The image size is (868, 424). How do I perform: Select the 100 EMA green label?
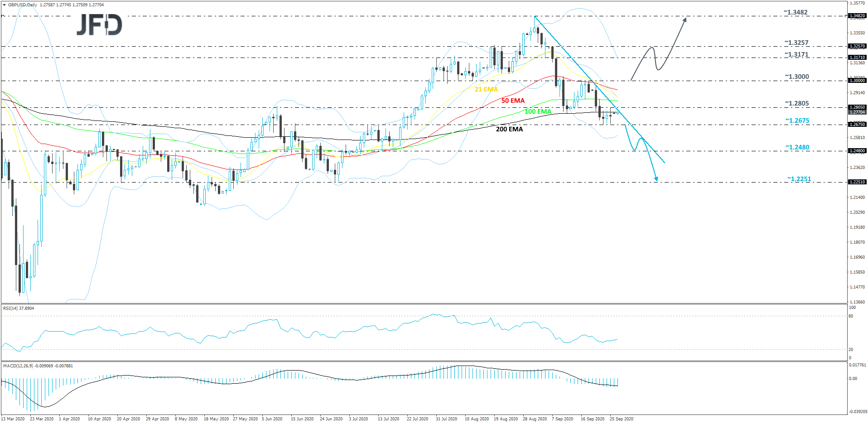click(x=538, y=111)
